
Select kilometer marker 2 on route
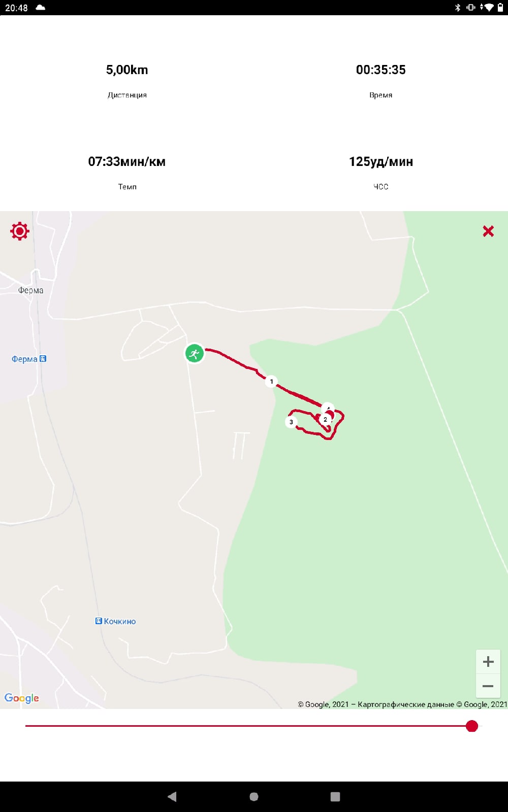click(x=325, y=420)
